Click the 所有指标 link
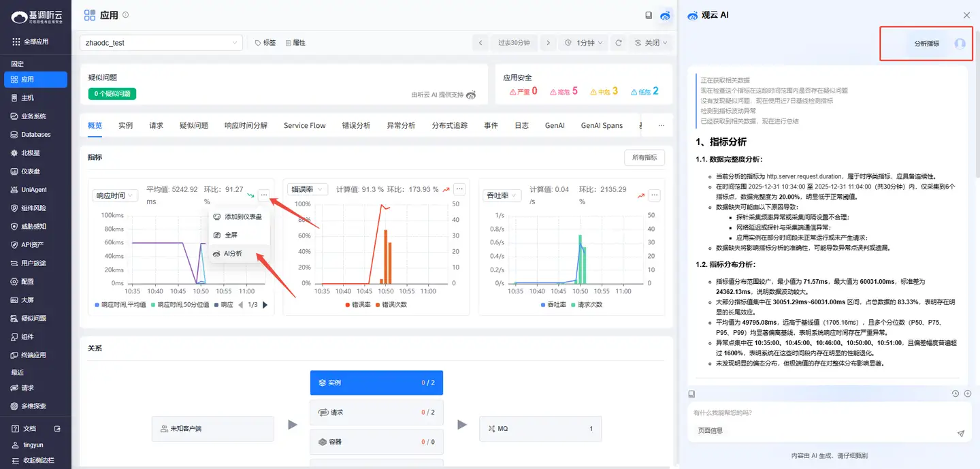Image resolution: width=980 pixels, height=469 pixels. (644, 157)
